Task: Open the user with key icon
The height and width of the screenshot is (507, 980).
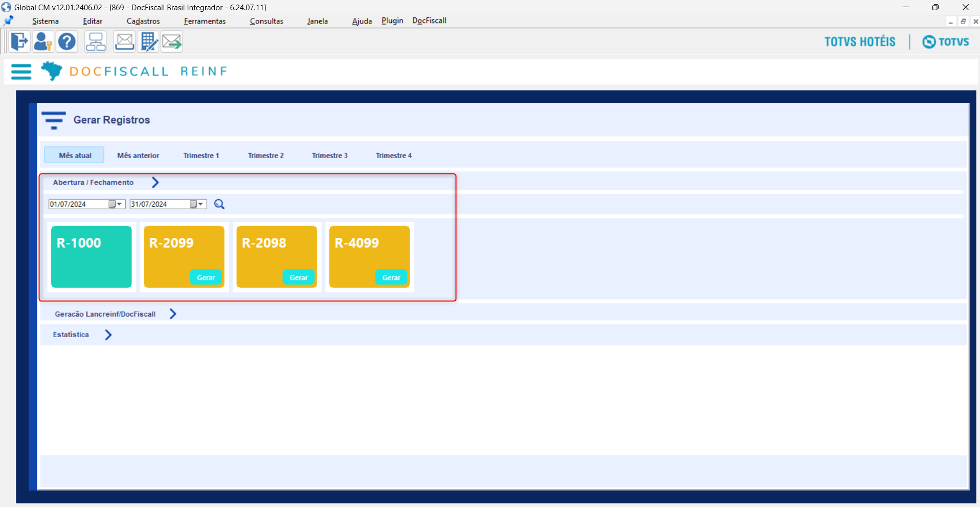Action: [43, 41]
